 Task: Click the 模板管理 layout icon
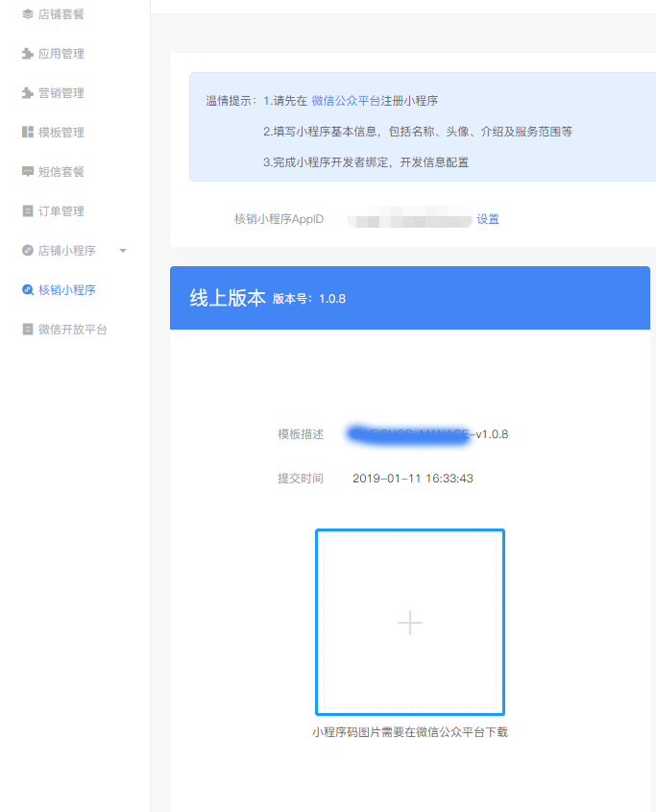click(28, 132)
